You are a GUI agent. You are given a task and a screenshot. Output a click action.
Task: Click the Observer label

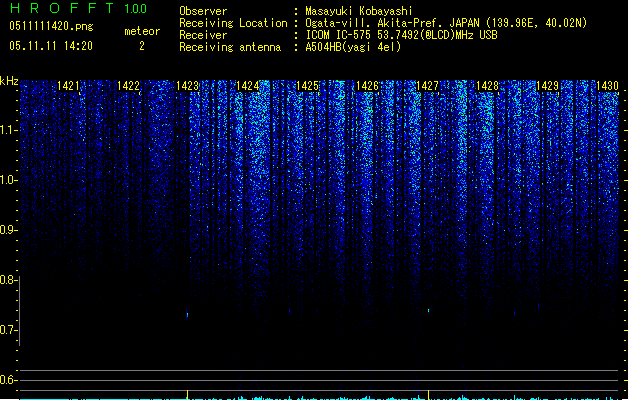tap(203, 11)
